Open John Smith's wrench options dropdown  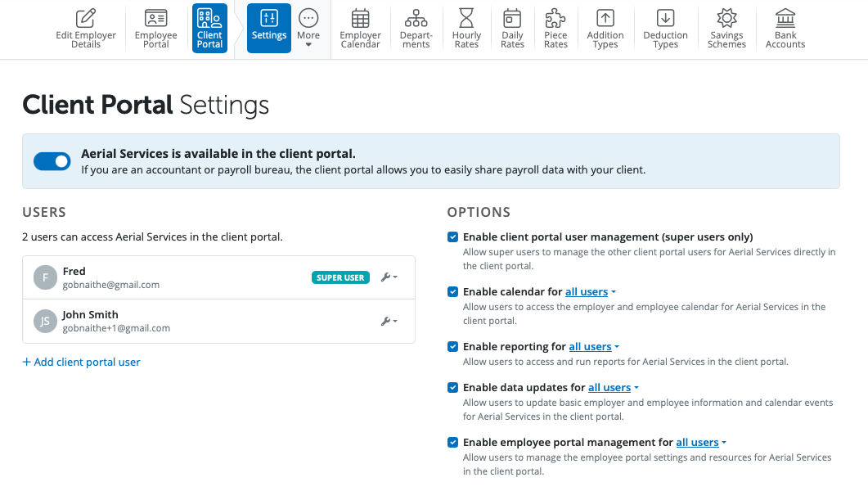click(x=389, y=321)
